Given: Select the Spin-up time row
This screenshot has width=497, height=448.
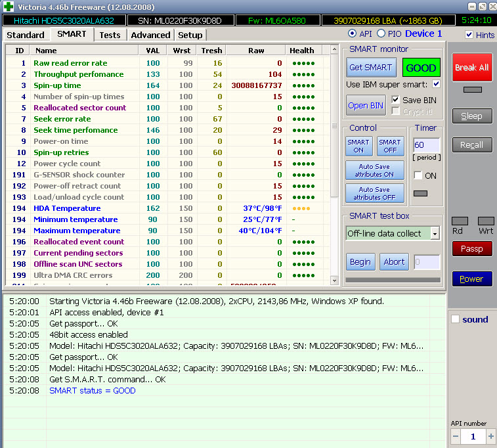Looking at the screenshot, I should [168, 85].
